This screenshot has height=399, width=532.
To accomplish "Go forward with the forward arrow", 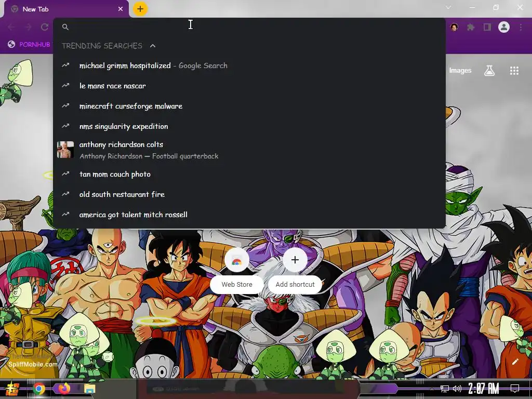I will 28,27.
